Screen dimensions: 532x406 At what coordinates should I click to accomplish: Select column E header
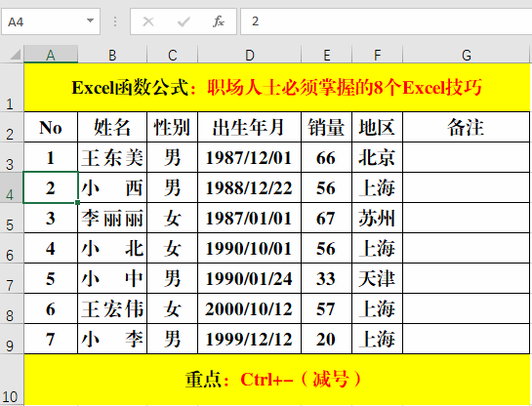click(x=327, y=55)
